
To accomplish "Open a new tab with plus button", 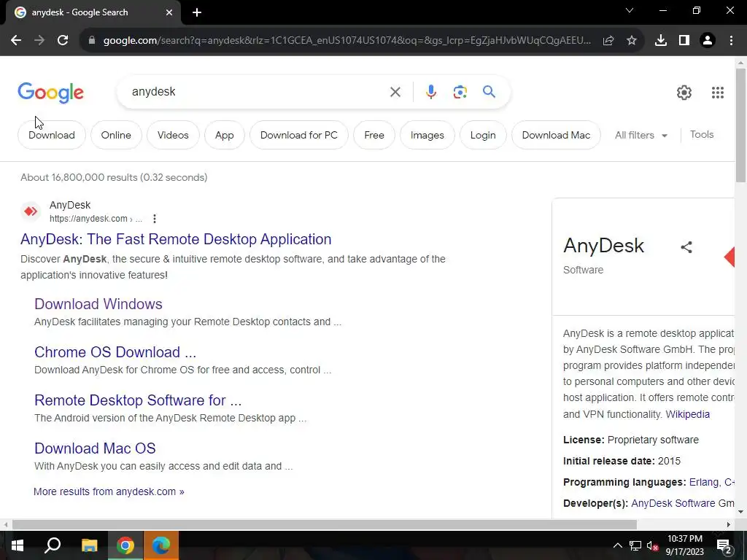I will click(x=197, y=12).
